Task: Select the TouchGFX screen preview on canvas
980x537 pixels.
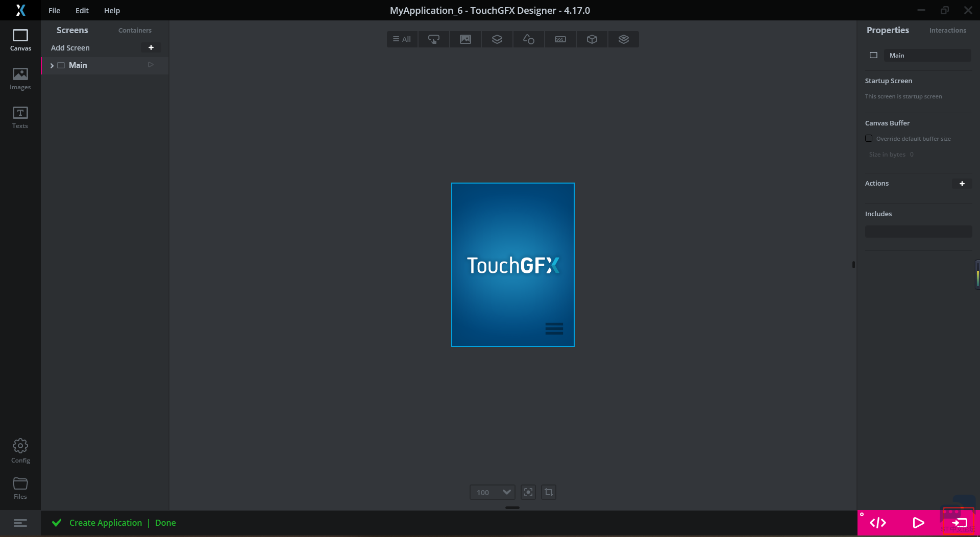Action: [x=513, y=265]
